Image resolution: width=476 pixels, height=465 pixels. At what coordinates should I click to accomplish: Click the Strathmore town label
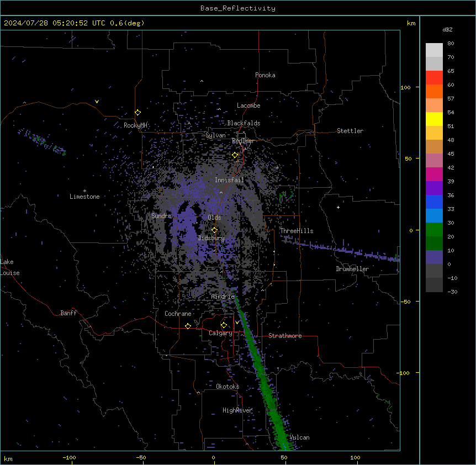(285, 336)
